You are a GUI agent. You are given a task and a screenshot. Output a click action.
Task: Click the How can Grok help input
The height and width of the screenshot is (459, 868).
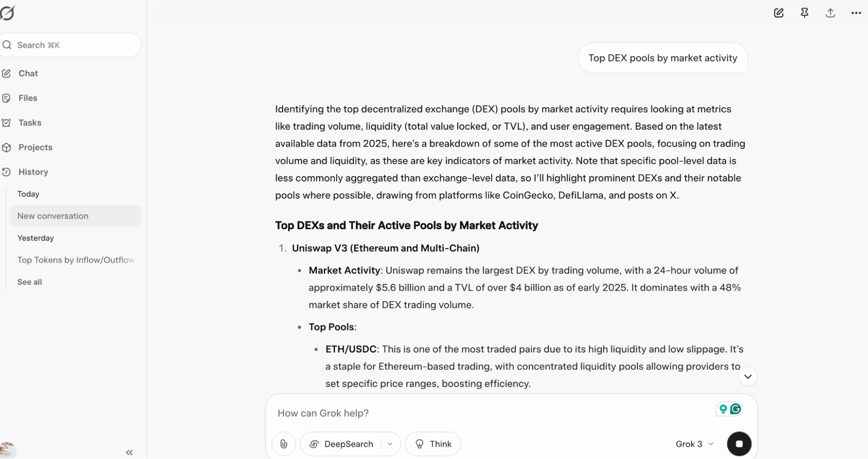click(495, 413)
